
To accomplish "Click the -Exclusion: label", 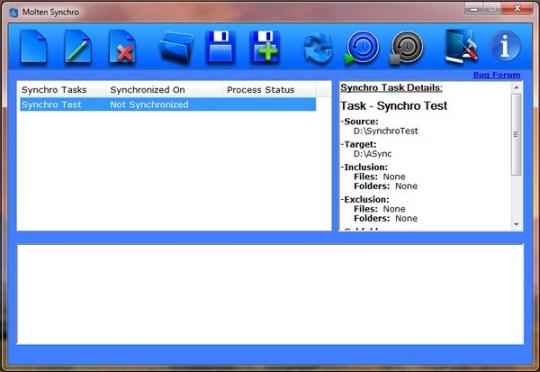I will coord(364,199).
